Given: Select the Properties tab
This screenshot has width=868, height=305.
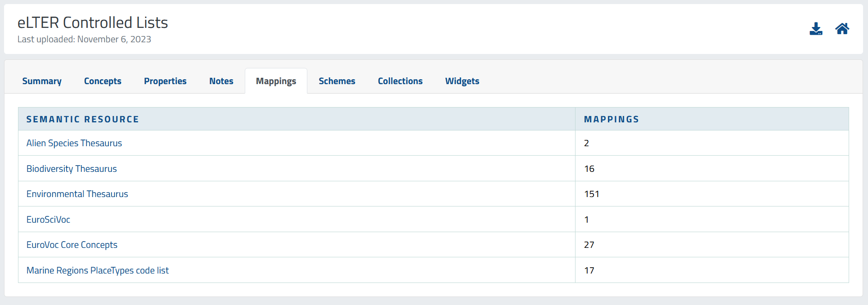Looking at the screenshot, I should pyautogui.click(x=165, y=81).
